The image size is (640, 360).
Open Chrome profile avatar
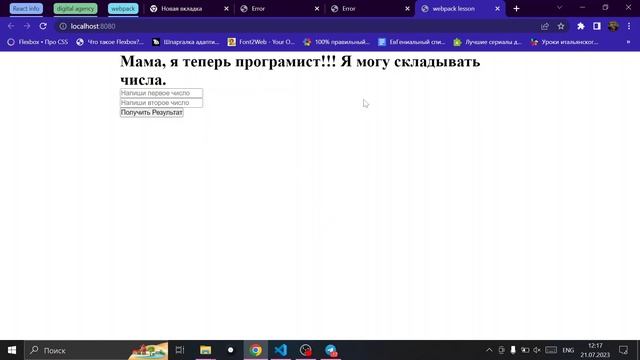(x=613, y=26)
